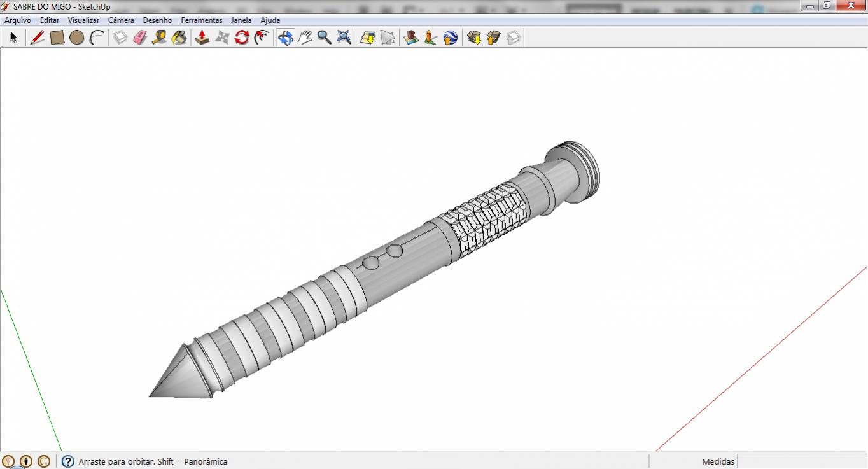
Task: Select the Rectangle drawing tool
Action: pyautogui.click(x=57, y=38)
